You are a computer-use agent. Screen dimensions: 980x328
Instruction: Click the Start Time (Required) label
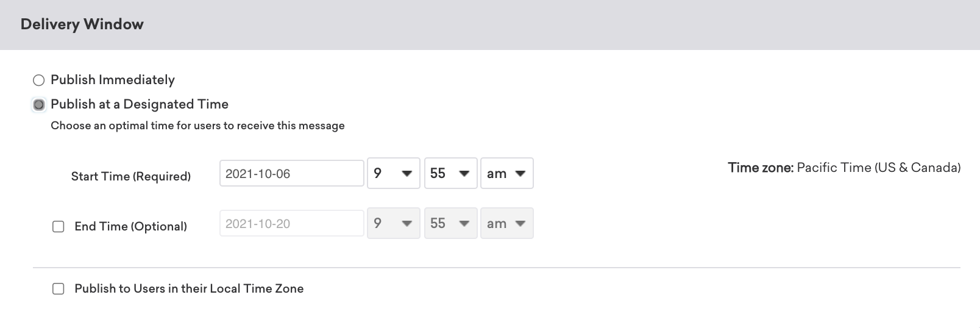pyautogui.click(x=130, y=176)
